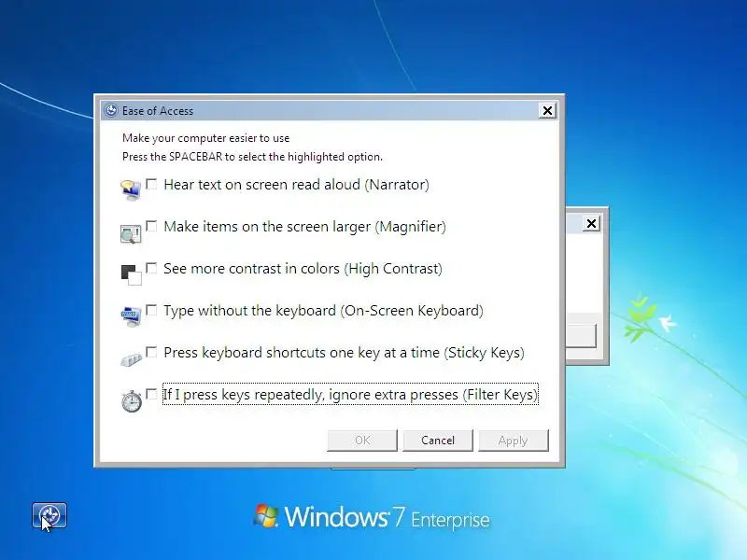Viewport: 747px width, 560px height.
Task: Open the Ease of Access button at bottom-left
Action: [49, 515]
